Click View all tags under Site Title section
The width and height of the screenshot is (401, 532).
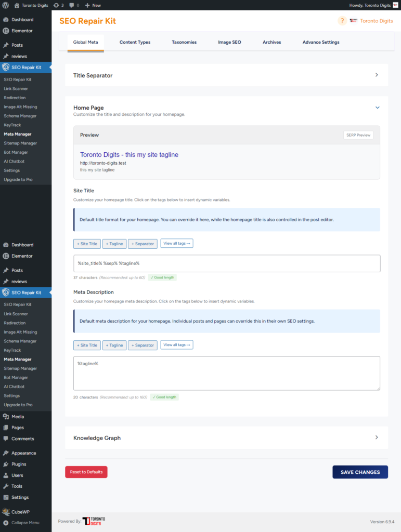click(x=176, y=243)
